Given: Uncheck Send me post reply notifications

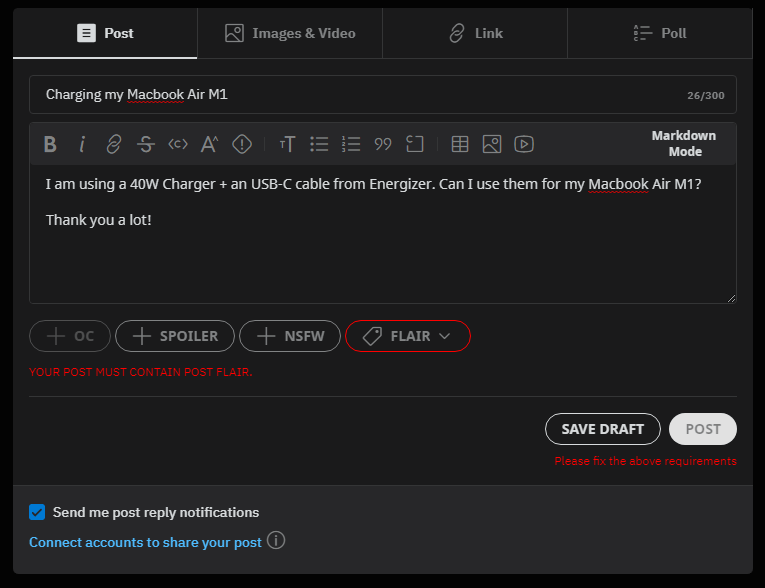Looking at the screenshot, I should point(37,512).
